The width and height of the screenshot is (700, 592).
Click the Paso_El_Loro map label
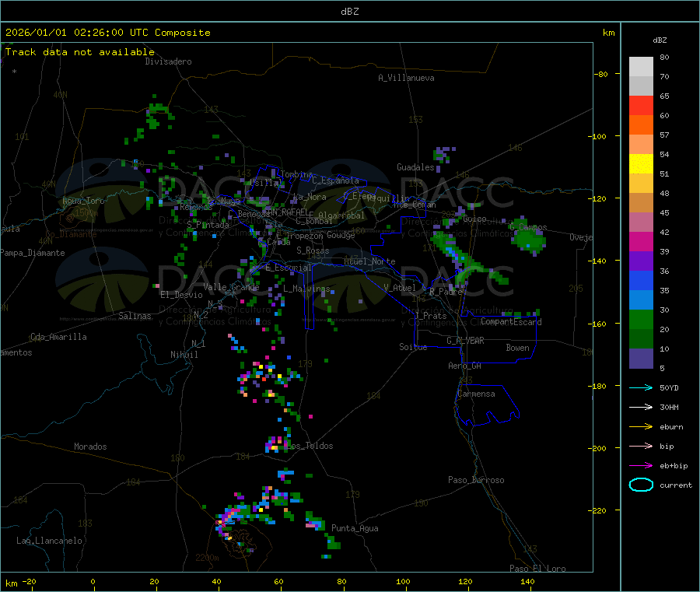pyautogui.click(x=537, y=569)
